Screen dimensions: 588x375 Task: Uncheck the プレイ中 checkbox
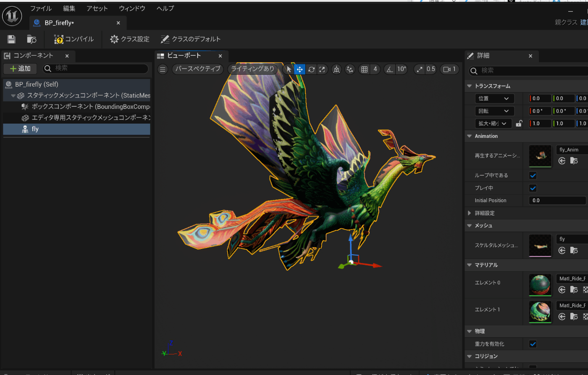click(533, 188)
